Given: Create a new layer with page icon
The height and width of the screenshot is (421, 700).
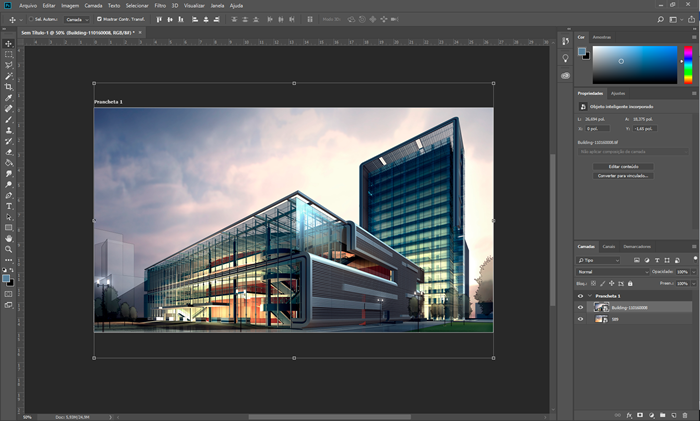Looking at the screenshot, I should (674, 415).
